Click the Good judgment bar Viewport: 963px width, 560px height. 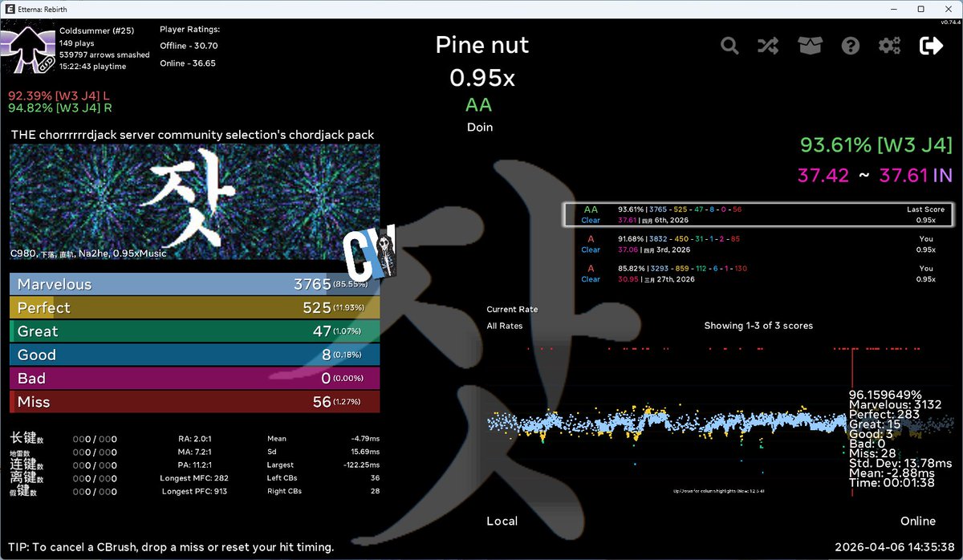click(194, 355)
